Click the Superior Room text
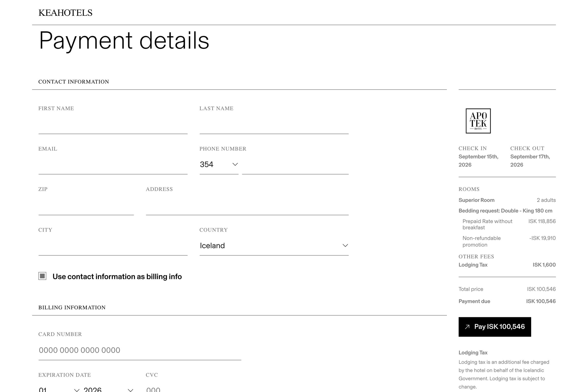Screen dimensions: 588x392 476,200
